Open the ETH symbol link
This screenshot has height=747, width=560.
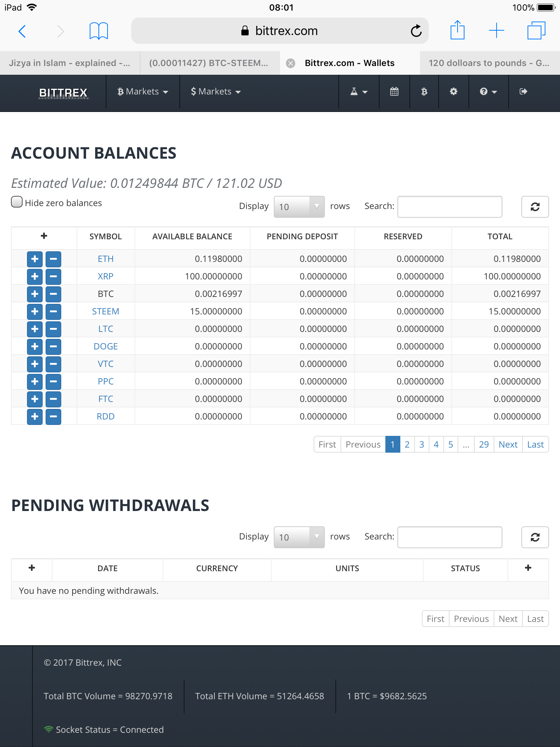(106, 259)
